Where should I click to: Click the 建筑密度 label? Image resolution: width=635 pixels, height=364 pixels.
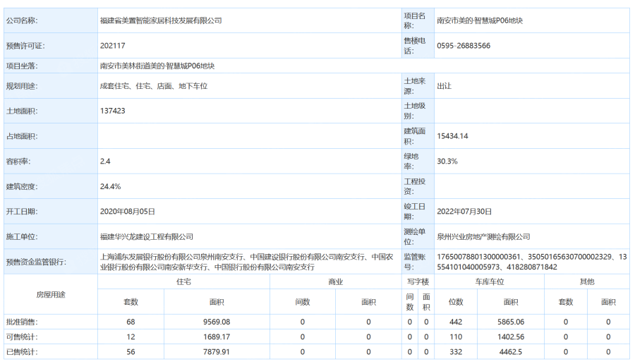click(x=22, y=187)
